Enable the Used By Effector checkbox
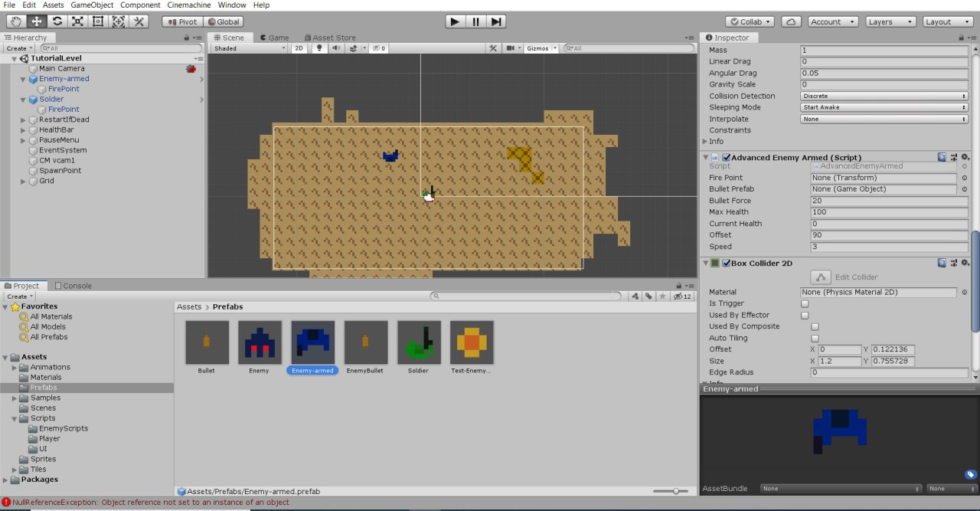The height and width of the screenshot is (511, 980). [805, 315]
